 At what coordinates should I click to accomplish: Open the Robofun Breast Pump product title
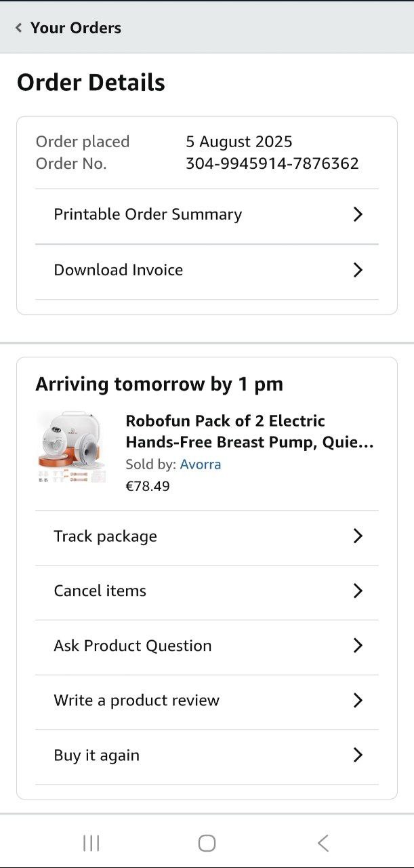coord(249,432)
